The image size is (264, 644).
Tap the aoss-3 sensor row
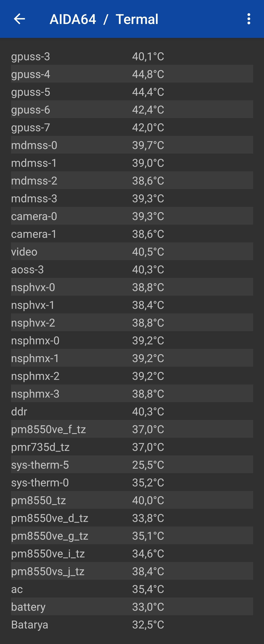[132, 269]
